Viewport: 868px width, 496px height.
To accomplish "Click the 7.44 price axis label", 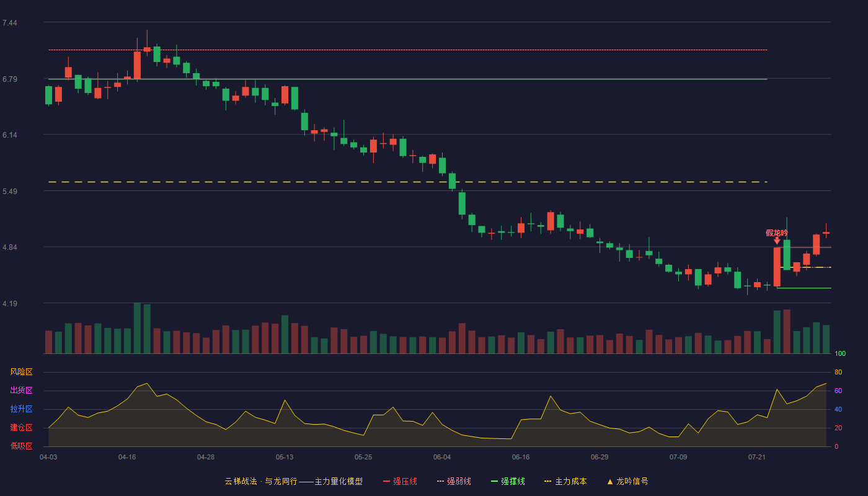I will pos(9,23).
